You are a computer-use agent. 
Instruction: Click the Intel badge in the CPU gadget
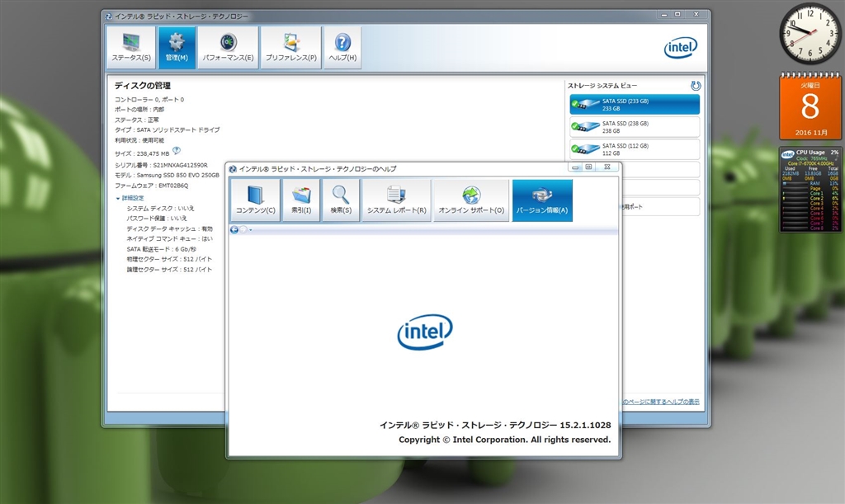pos(788,154)
